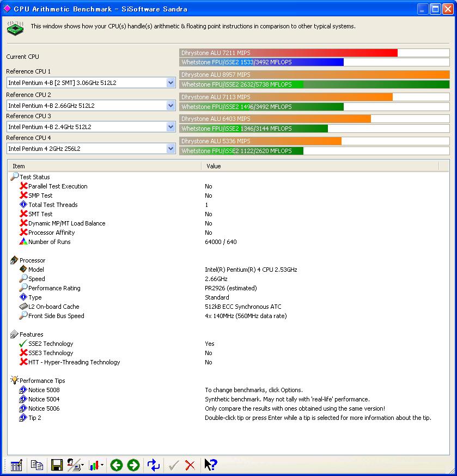457x476 pixels.
Task: Click the value PR2926 (estimated)
Action: [x=231, y=288]
